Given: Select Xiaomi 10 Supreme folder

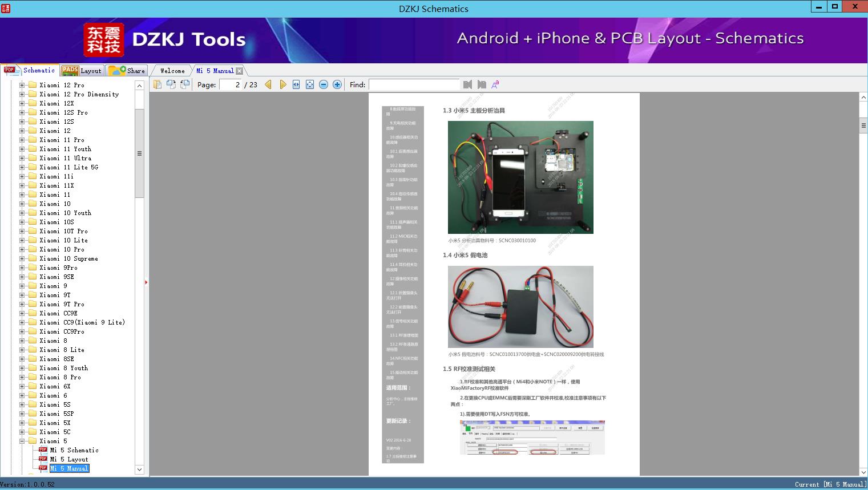Looking at the screenshot, I should point(68,258).
